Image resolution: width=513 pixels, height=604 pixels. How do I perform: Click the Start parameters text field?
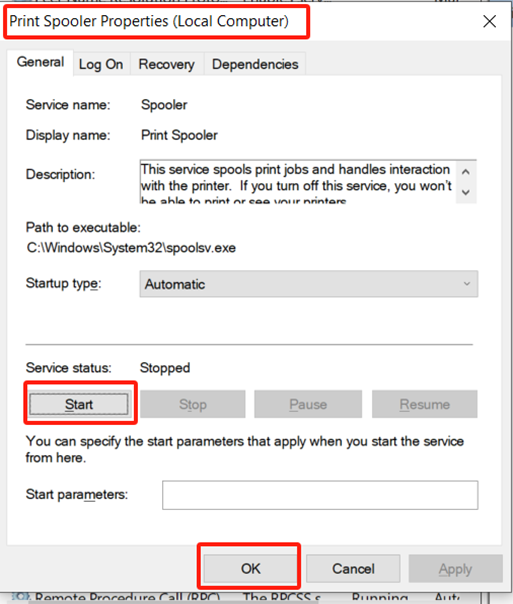tap(320, 495)
